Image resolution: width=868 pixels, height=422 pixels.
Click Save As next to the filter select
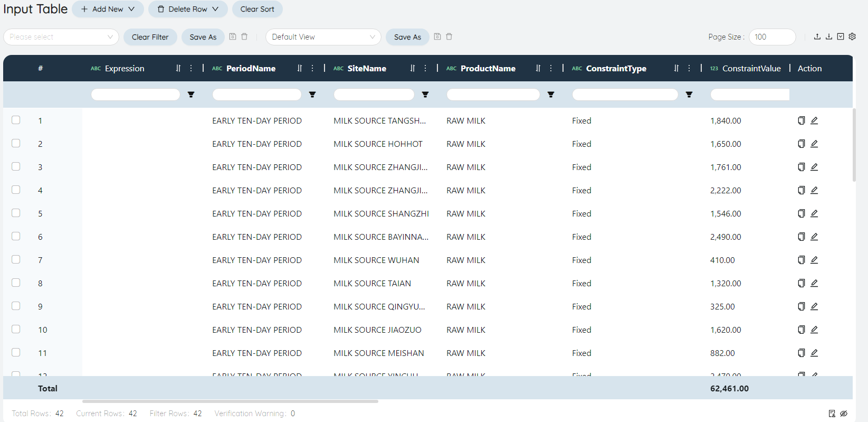(203, 37)
